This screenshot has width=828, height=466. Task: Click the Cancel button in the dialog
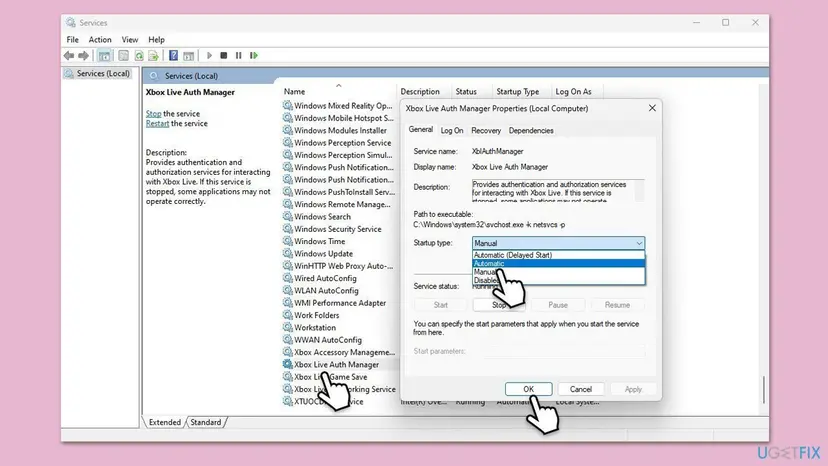coord(581,389)
